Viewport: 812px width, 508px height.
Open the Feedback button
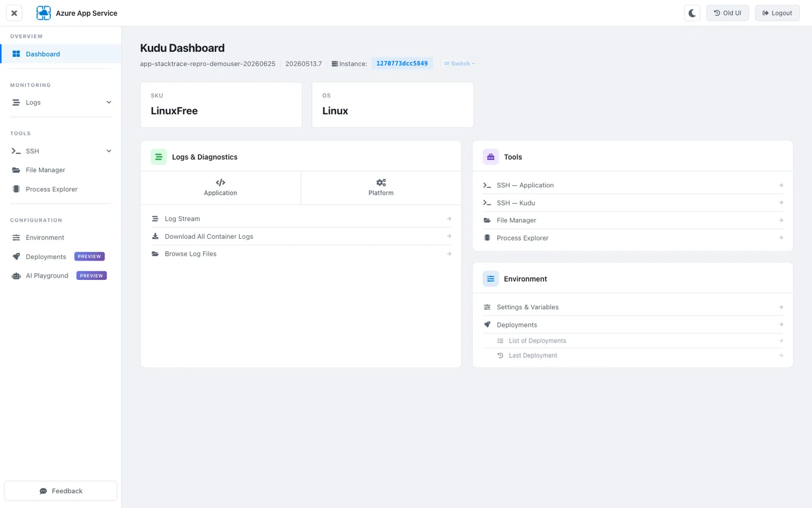[60, 491]
